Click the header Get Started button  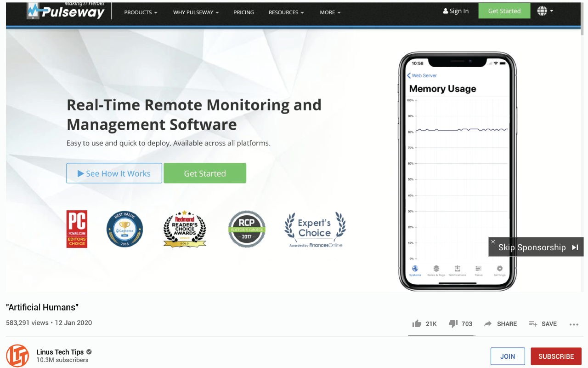pyautogui.click(x=504, y=11)
